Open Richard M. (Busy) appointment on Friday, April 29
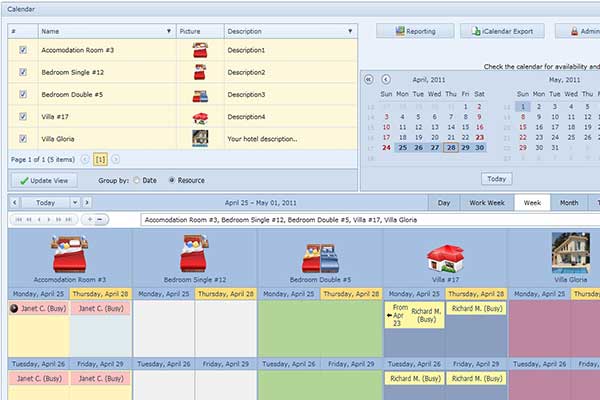The height and width of the screenshot is (400, 600). tap(476, 379)
